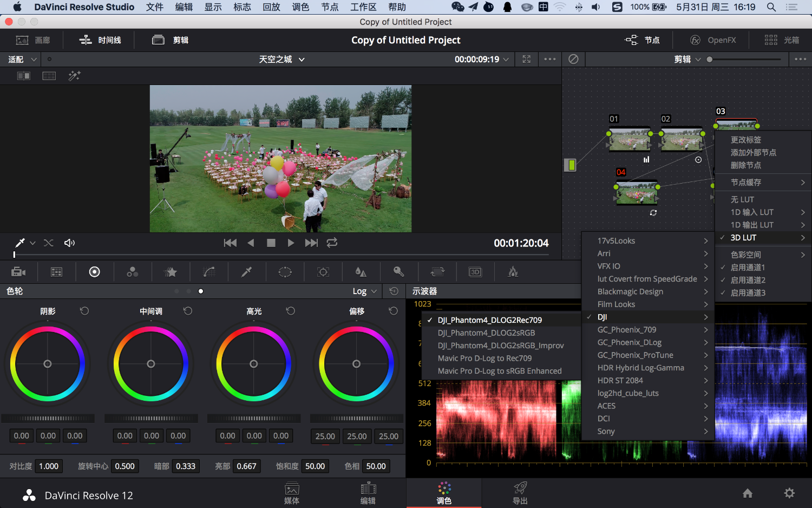The width and height of the screenshot is (812, 508).
Task: Open the 3D stereoscopic palette icon
Action: pyautogui.click(x=475, y=272)
